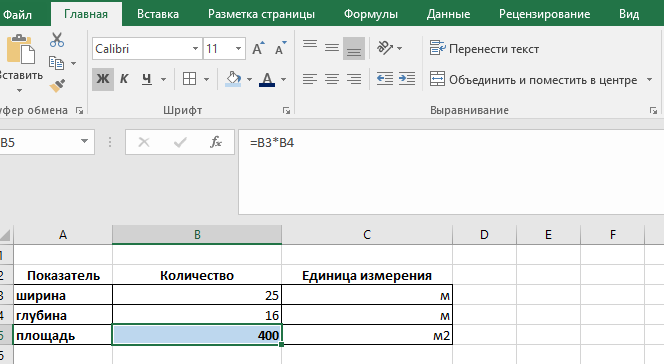
Task: Switch to the Вставка tab
Action: tap(158, 14)
